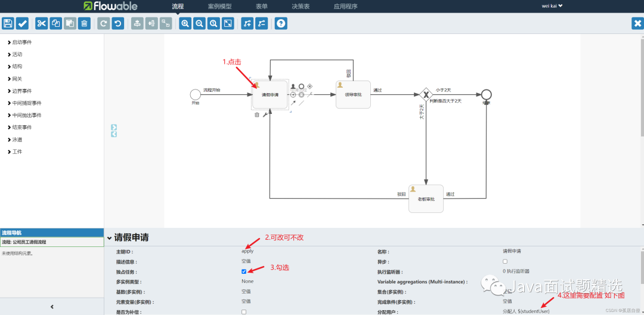Expand the 网关 palette group
Image resolution: width=644 pixels, height=315 pixels.
tap(17, 79)
